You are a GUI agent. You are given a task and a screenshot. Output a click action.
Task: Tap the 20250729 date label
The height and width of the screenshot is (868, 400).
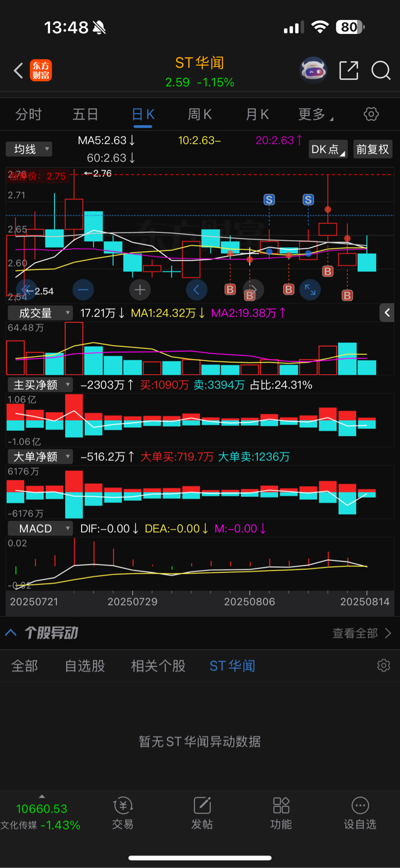coord(132,602)
